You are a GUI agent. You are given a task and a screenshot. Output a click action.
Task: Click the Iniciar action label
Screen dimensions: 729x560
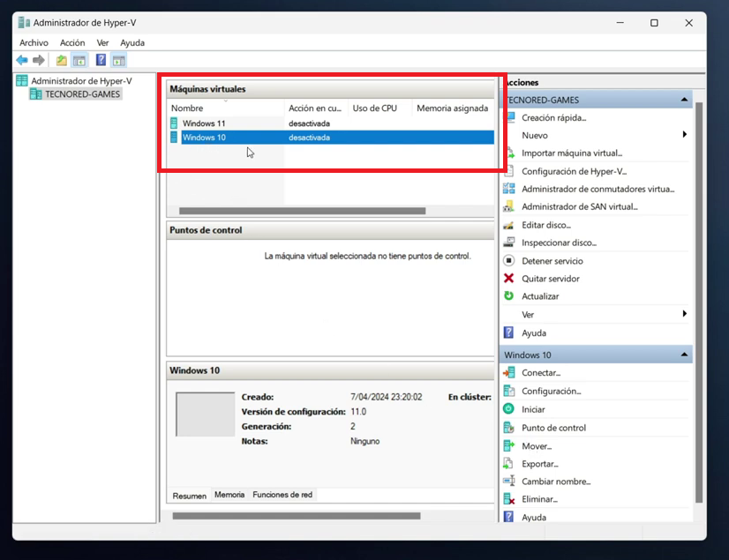pyautogui.click(x=533, y=409)
